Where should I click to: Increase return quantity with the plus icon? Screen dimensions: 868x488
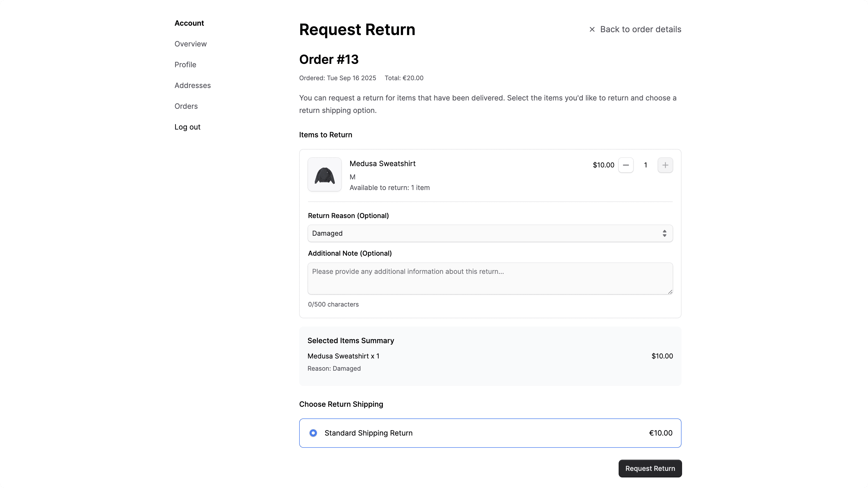(x=665, y=165)
